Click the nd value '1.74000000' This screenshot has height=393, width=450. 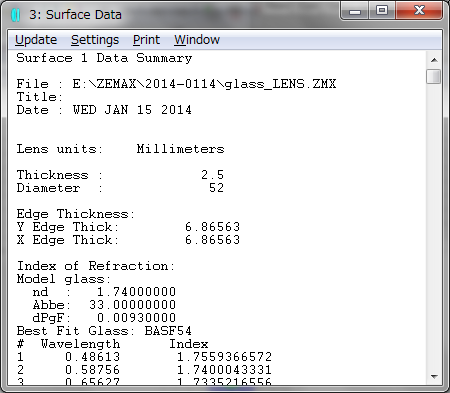pos(136,292)
